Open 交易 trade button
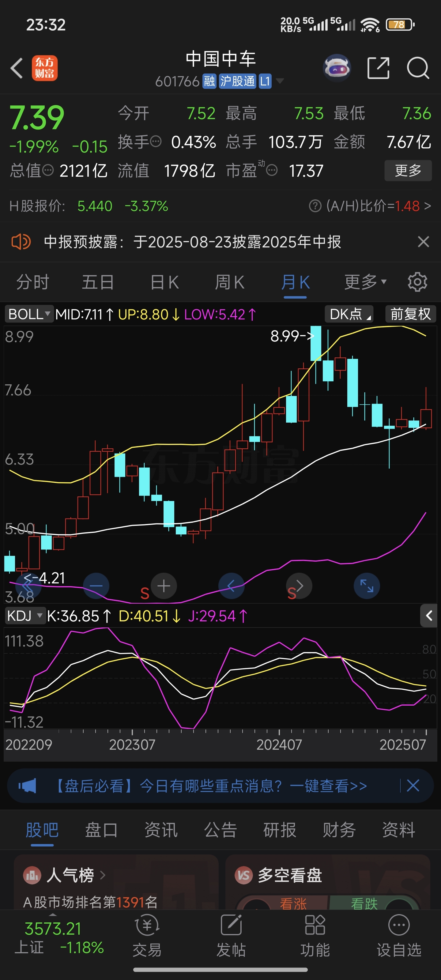441x980 pixels. [x=147, y=937]
